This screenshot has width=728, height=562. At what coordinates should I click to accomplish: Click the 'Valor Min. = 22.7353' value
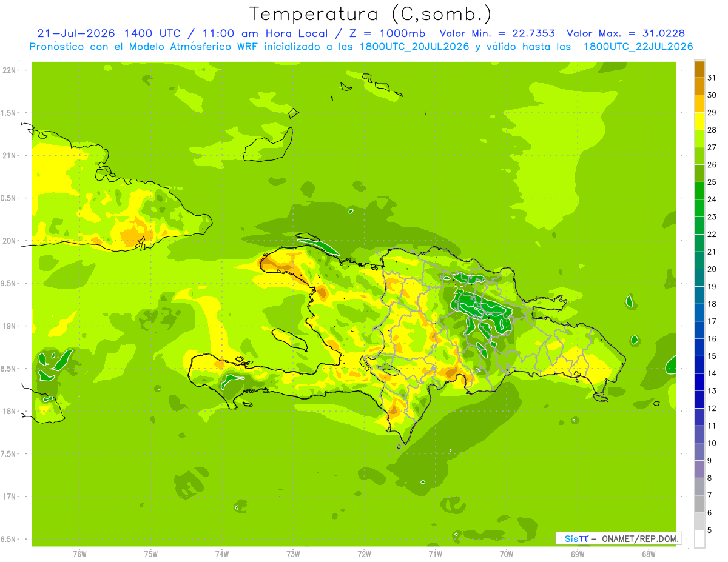[x=497, y=33]
